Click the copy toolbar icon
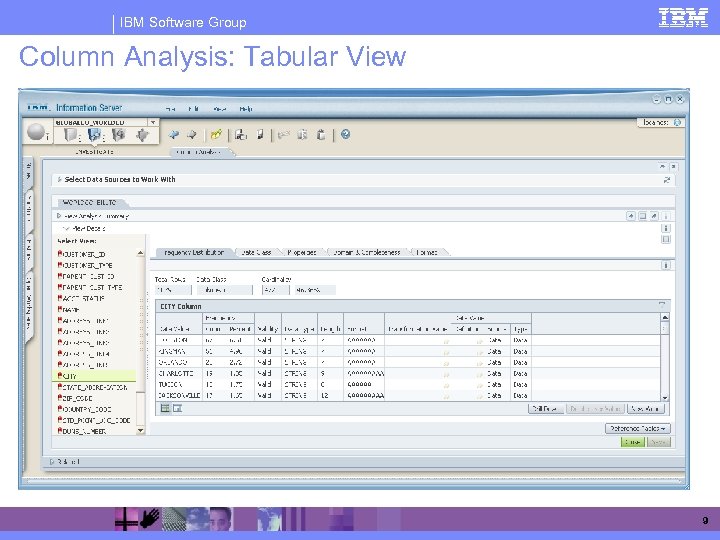 click(302, 134)
